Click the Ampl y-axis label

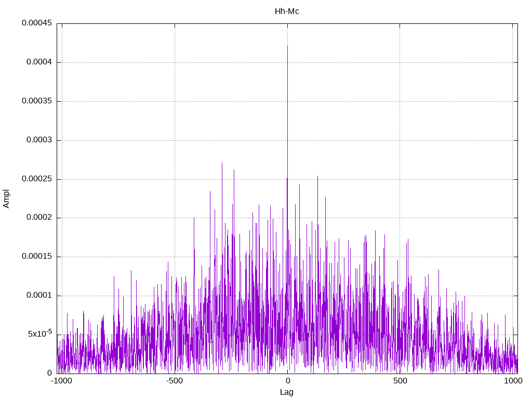point(6,198)
